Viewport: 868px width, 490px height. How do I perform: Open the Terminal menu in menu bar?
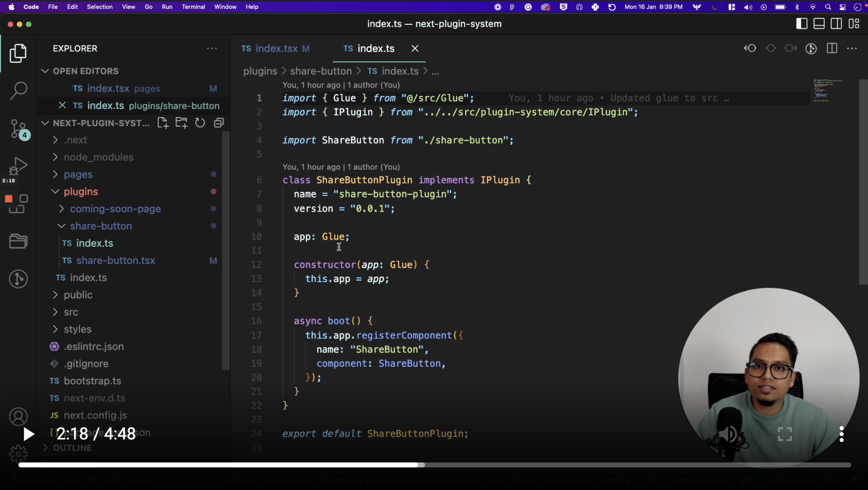point(193,7)
